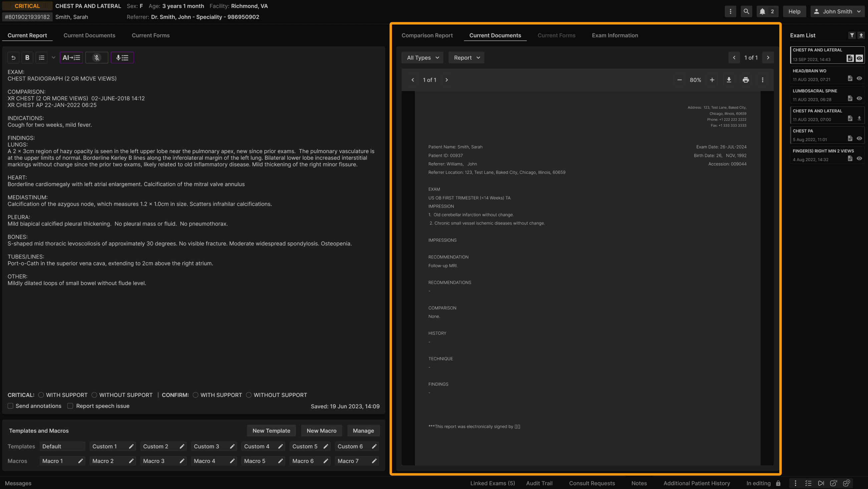The height and width of the screenshot is (489, 868).
Task: Click the AI to list icon
Action: click(x=71, y=58)
